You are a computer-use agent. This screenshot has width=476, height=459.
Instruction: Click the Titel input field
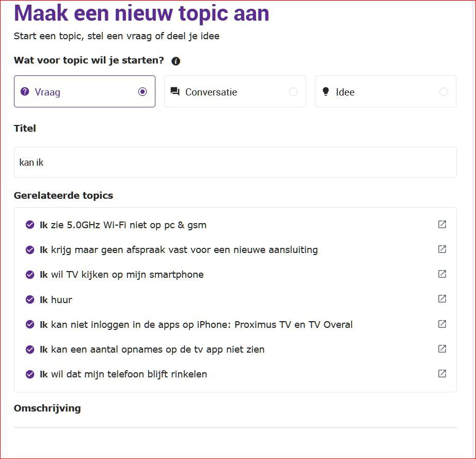[235, 162]
